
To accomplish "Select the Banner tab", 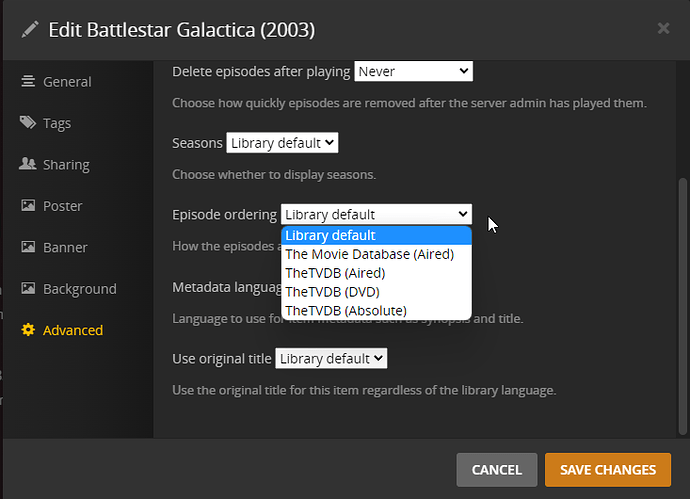I will click(65, 247).
